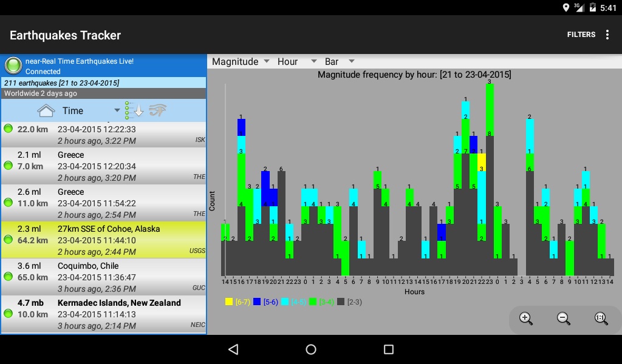Tap the yellow bar segment at hour 22
This screenshot has height=364, width=622.
point(481,162)
